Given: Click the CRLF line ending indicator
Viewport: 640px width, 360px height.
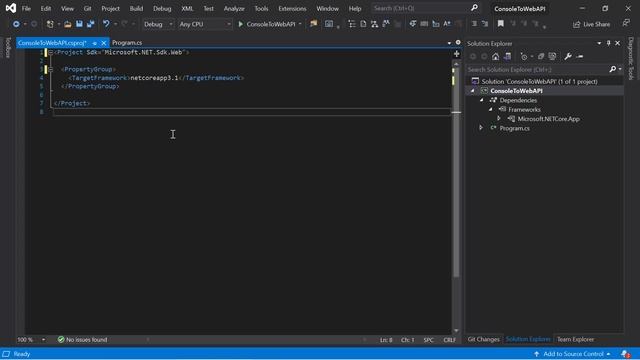Looking at the screenshot, I should pos(449,340).
